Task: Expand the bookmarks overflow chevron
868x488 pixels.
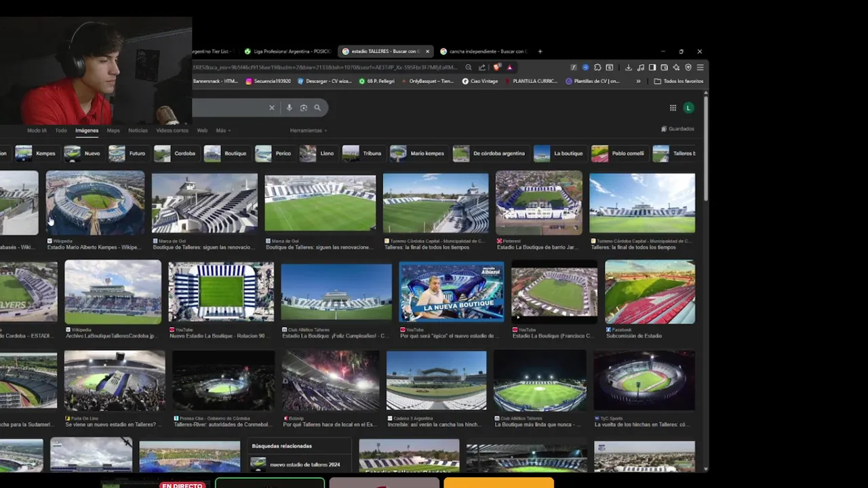Action: 638,81
